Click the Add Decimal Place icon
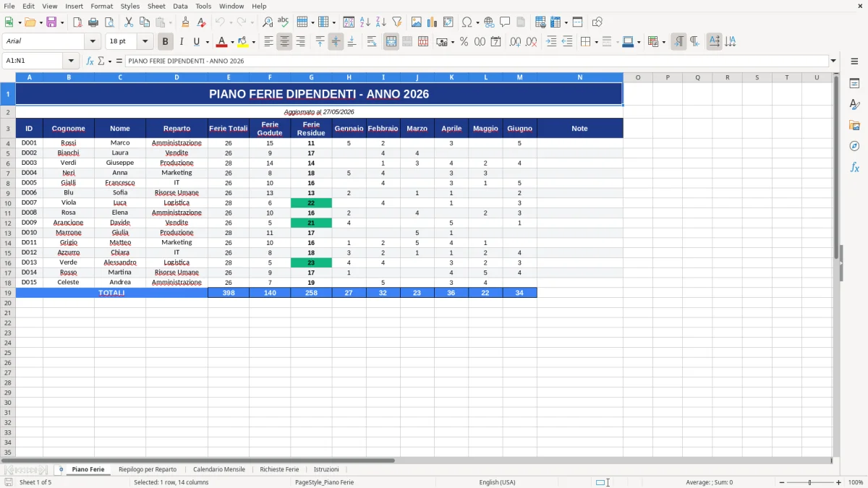 point(516,42)
